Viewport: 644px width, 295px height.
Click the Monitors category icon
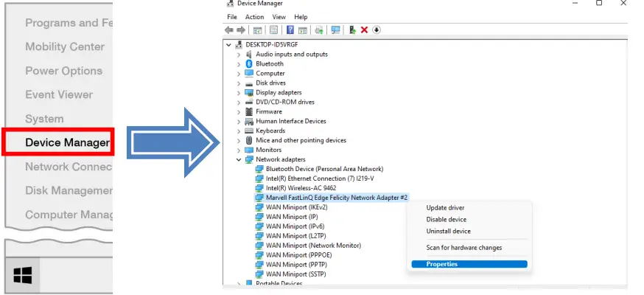pos(248,150)
